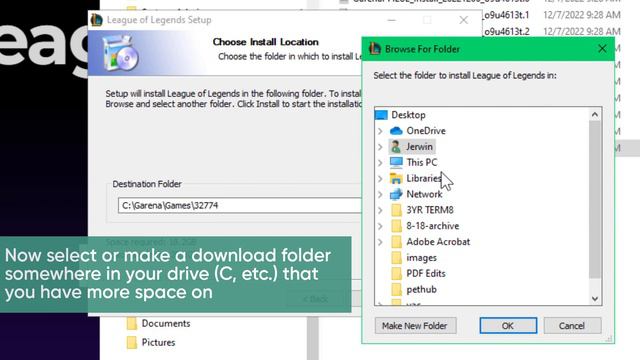Click the Destination Folder path field
This screenshot has height=360, width=640.
[x=240, y=205]
